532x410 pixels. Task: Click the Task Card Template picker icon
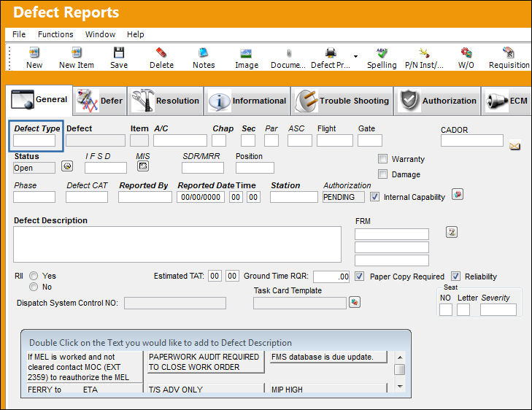(355, 302)
